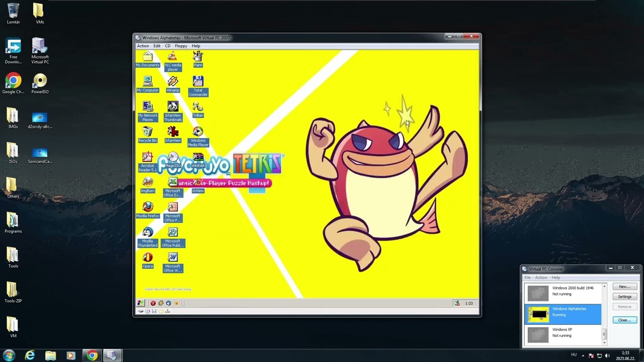Click the New... button in the Console

click(x=624, y=287)
